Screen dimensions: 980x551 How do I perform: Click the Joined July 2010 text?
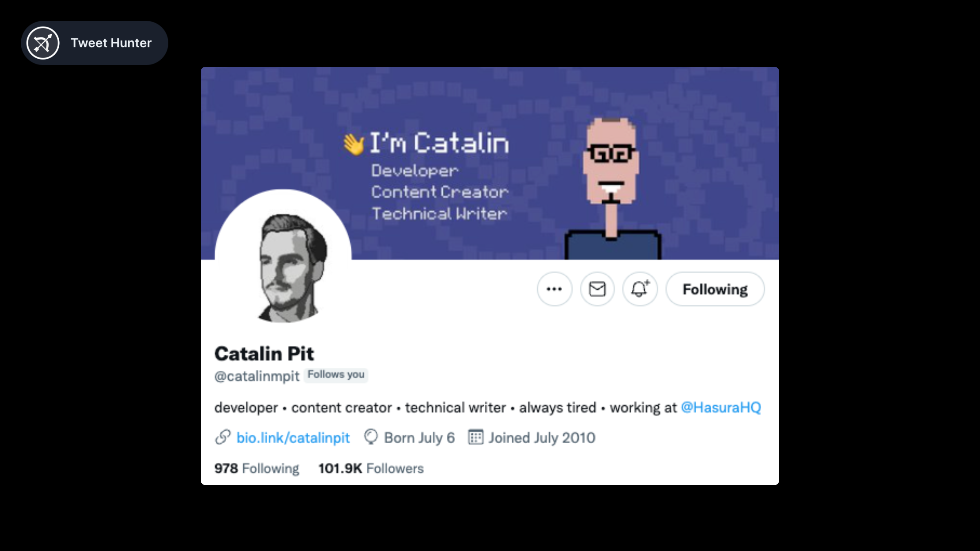542,438
